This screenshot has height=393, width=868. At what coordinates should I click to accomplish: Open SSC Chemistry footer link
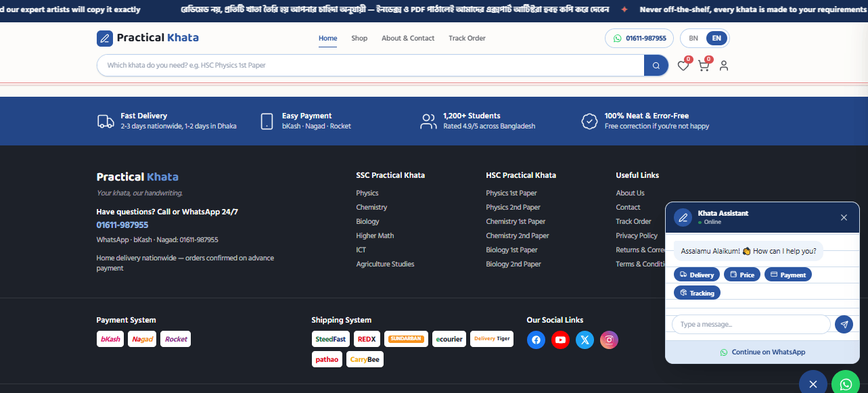pos(371,208)
